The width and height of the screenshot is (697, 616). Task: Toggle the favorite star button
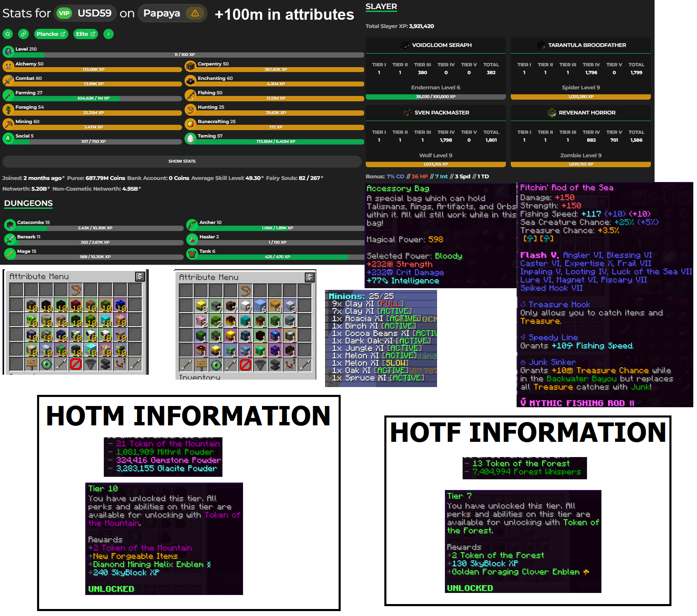pyautogui.click(x=8, y=34)
